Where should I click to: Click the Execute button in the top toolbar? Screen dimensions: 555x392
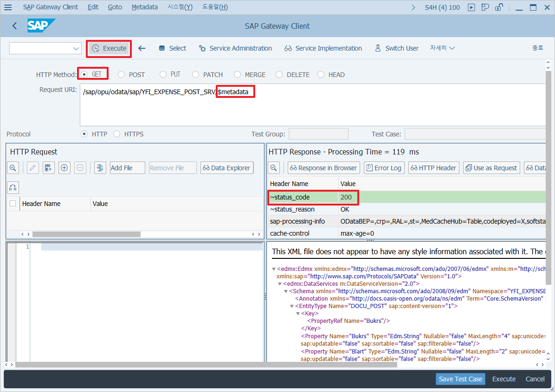click(x=109, y=48)
